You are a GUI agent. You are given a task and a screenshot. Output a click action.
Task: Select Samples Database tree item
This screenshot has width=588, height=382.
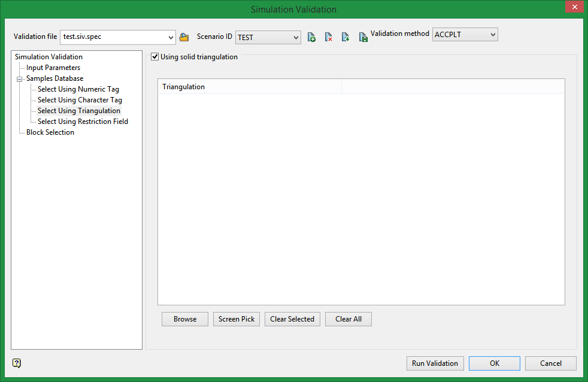pos(54,78)
